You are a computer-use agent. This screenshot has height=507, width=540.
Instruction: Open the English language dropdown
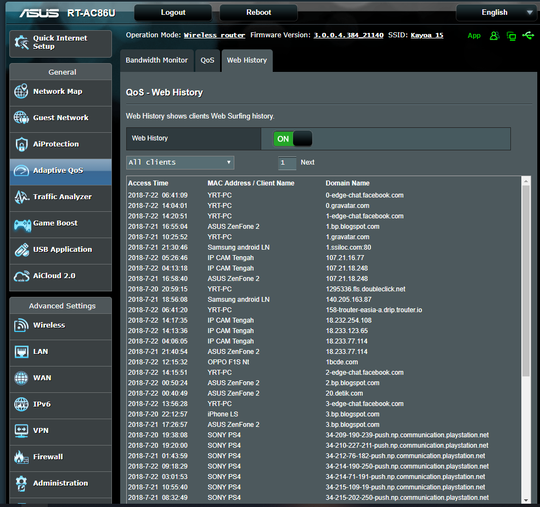(x=496, y=12)
